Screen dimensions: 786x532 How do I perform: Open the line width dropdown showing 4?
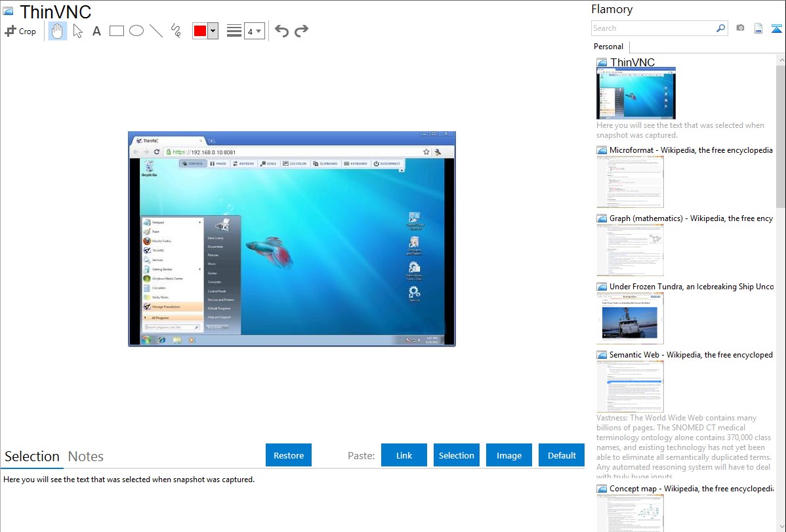click(254, 31)
